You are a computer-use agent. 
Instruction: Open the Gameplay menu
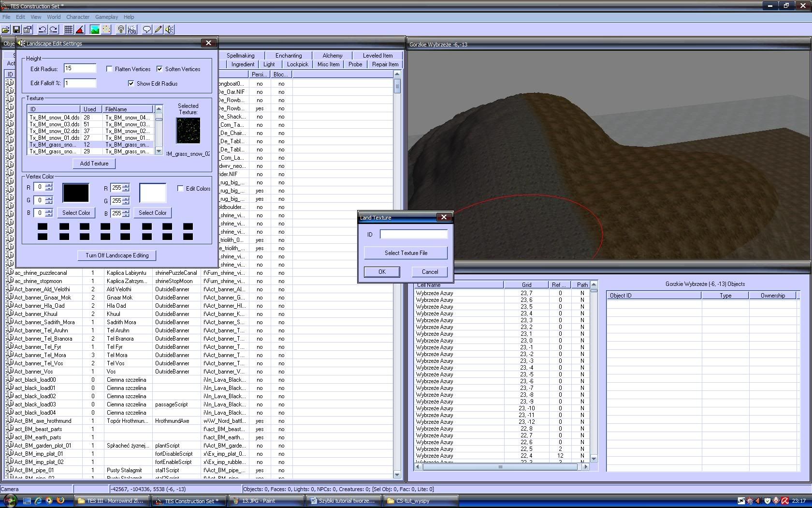pos(107,17)
